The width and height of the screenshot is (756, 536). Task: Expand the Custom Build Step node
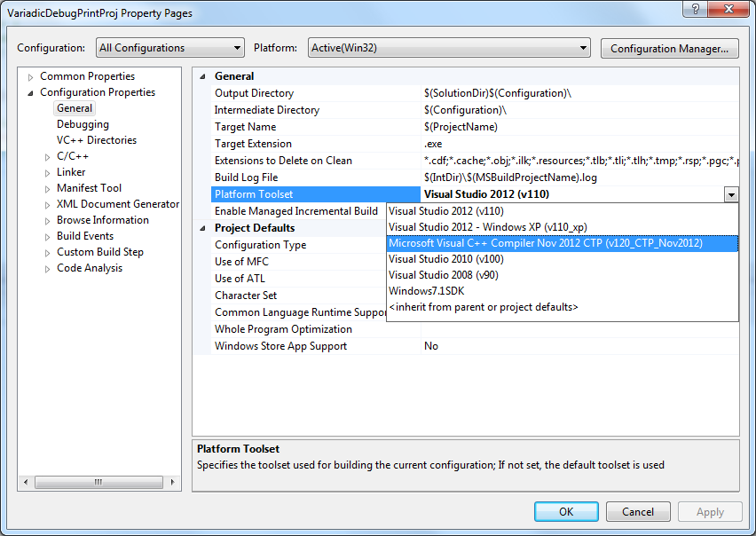[47, 253]
